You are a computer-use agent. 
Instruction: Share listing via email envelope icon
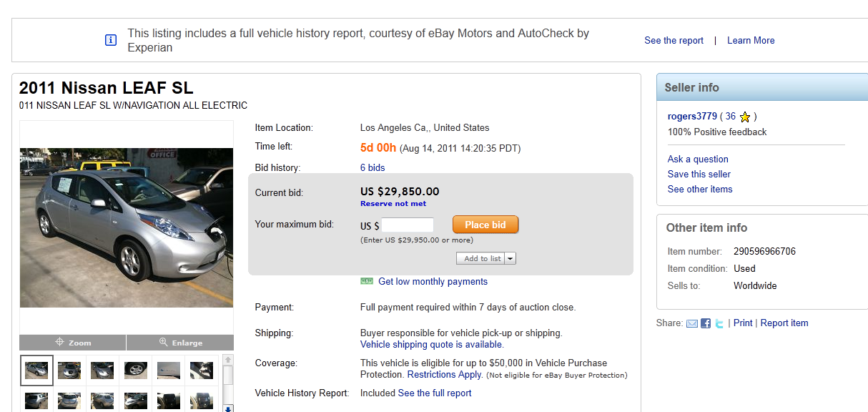(x=691, y=323)
